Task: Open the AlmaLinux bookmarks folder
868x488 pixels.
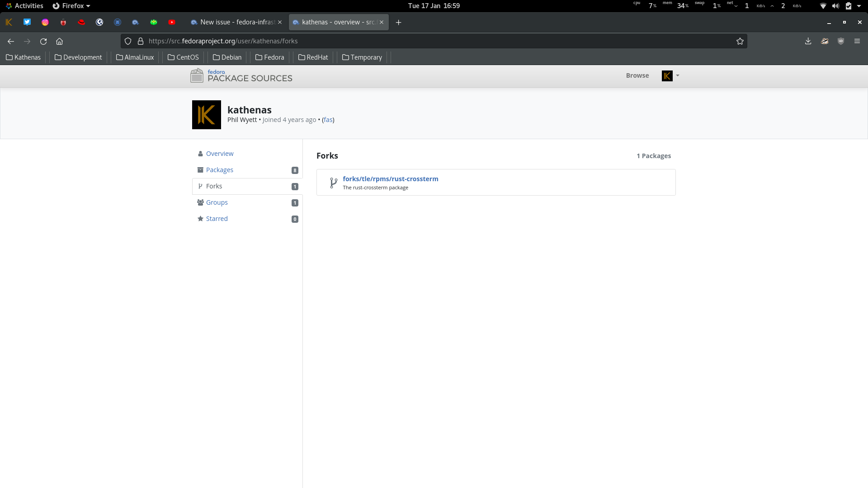Action: [135, 57]
